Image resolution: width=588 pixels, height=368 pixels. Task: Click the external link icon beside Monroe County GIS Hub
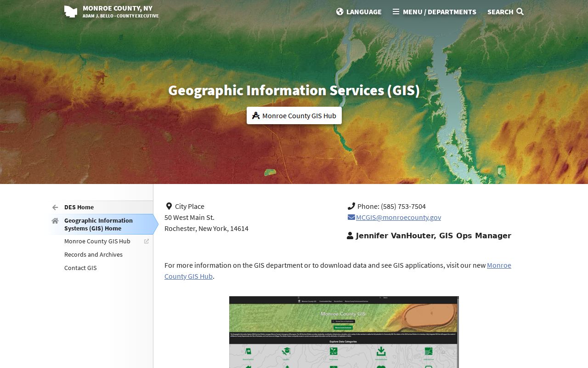pyautogui.click(x=147, y=241)
